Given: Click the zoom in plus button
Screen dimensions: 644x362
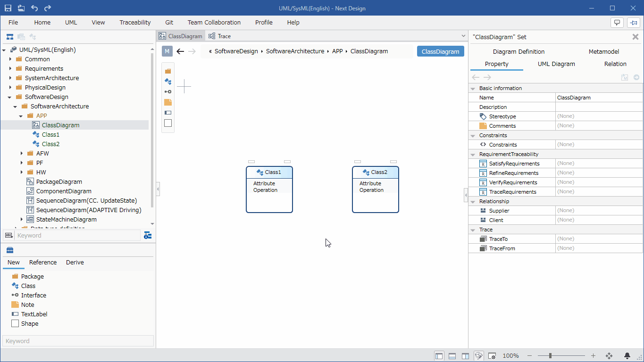Looking at the screenshot, I should coord(594,356).
